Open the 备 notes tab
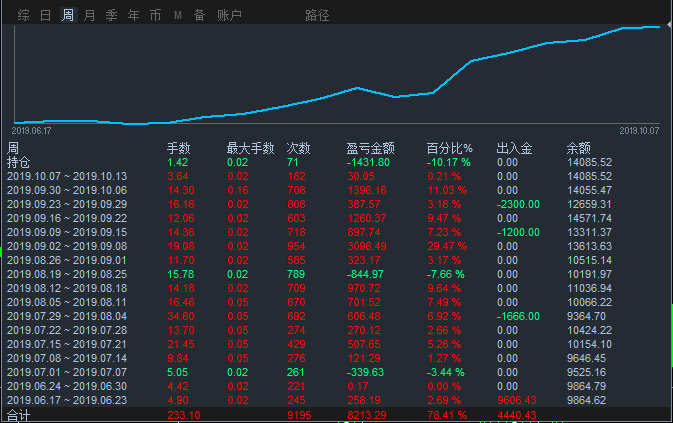This screenshot has height=423, width=673. (199, 15)
